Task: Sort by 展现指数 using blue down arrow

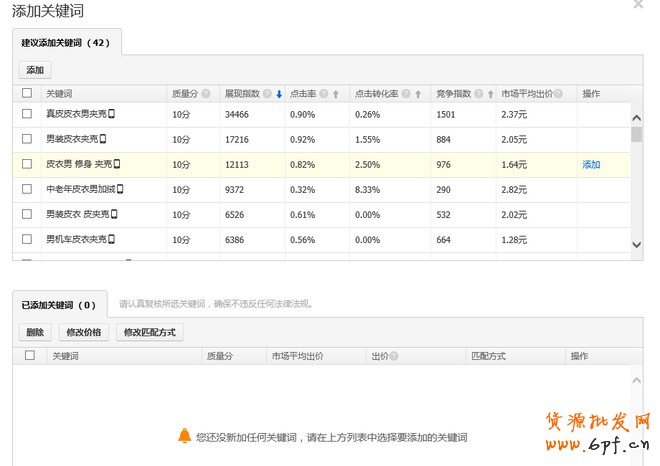Action: pos(279,94)
